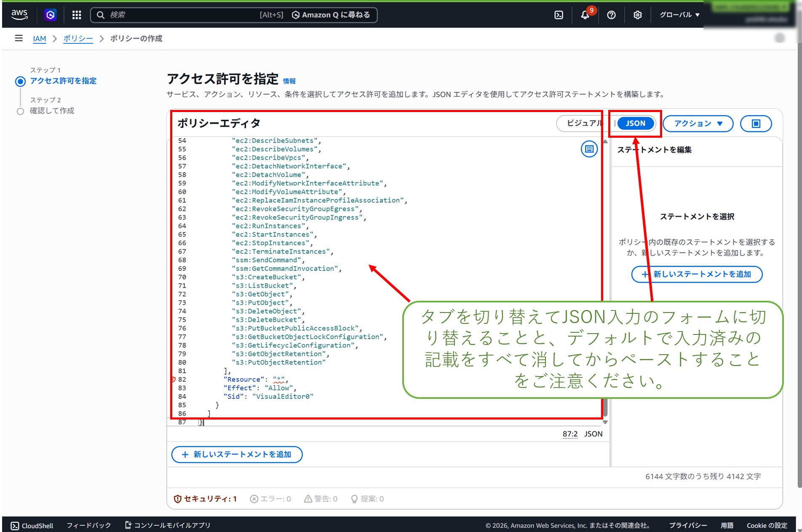
Task: Switch to the ビジュアル editor tab
Action: coord(585,123)
